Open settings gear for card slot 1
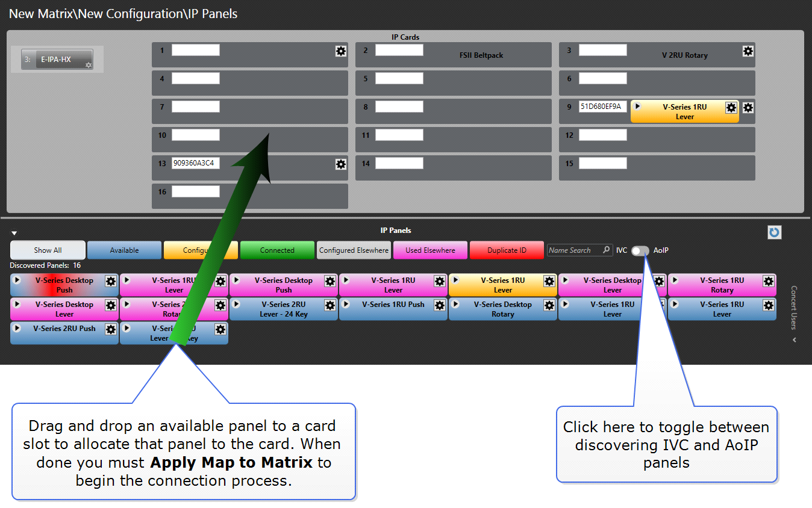812x508 pixels. pos(341,51)
